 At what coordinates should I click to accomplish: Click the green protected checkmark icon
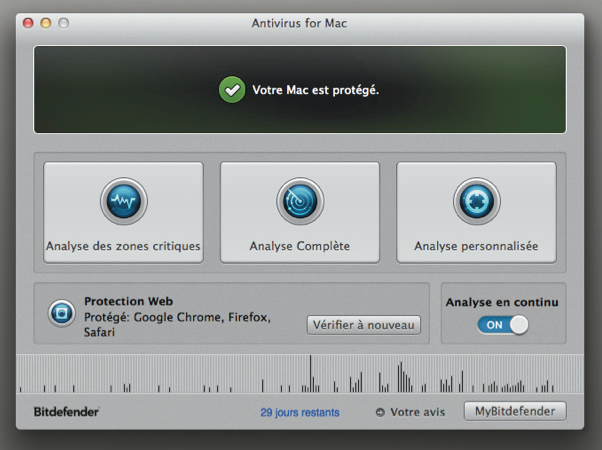click(232, 90)
